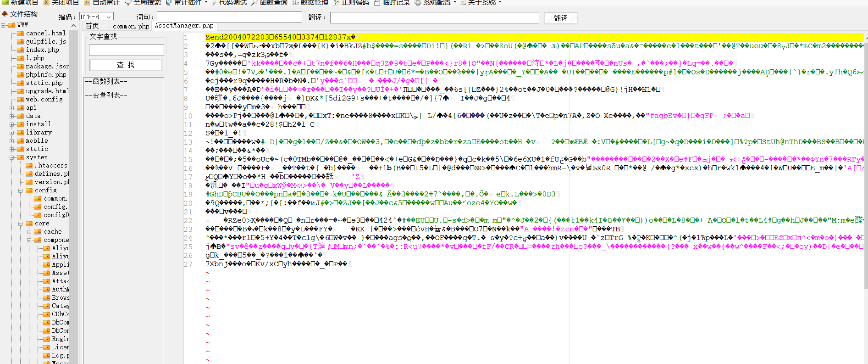
Task: Click the api folder icon
Action: point(21,107)
